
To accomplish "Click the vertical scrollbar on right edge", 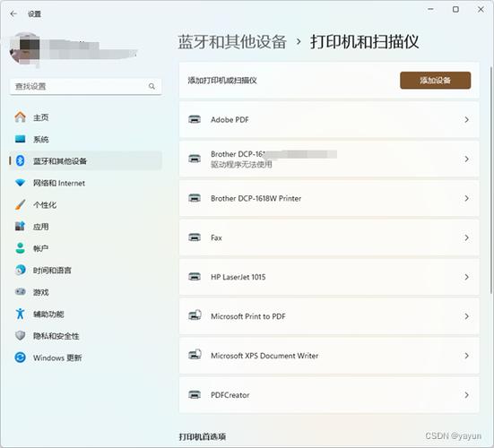I will click(490, 179).
